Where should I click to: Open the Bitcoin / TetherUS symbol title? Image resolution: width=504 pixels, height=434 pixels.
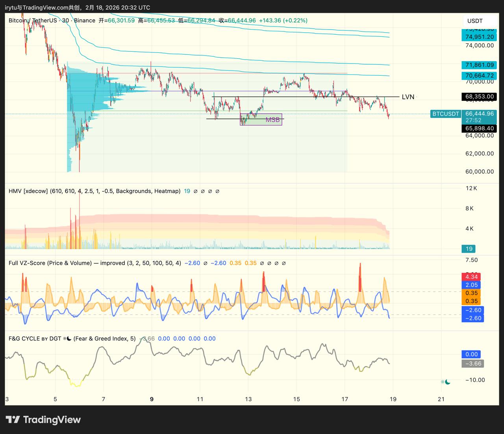33,20
